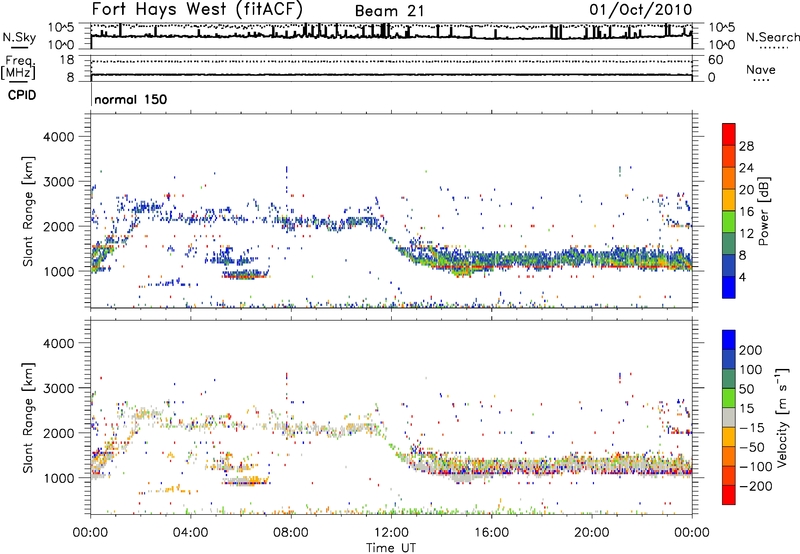Click the 'Time UT' axis label
This screenshot has height=554, width=800.
pos(391,548)
